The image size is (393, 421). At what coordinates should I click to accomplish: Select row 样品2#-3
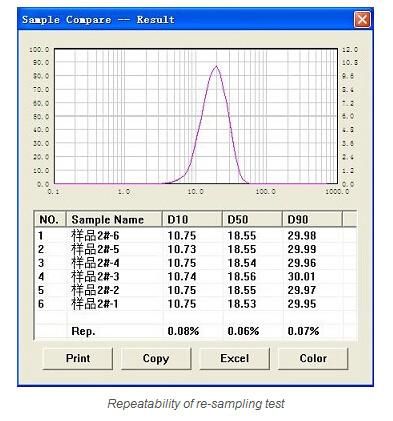[x=195, y=276]
